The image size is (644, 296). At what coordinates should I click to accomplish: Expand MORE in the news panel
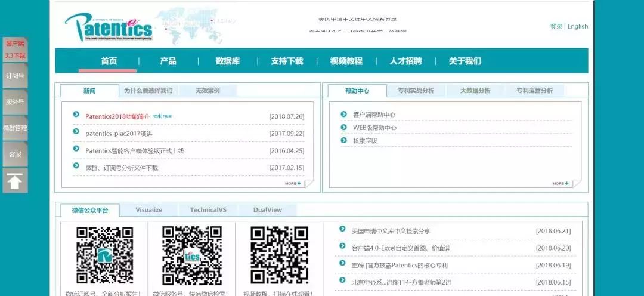tap(293, 183)
